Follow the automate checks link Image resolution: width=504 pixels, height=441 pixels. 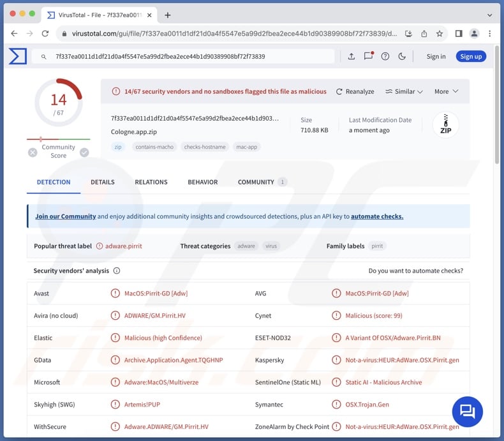(377, 216)
